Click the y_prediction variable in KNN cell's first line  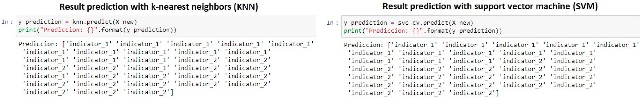point(40,22)
